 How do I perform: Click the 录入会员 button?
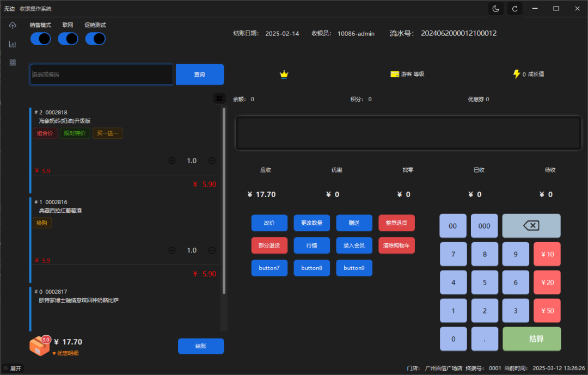click(354, 245)
